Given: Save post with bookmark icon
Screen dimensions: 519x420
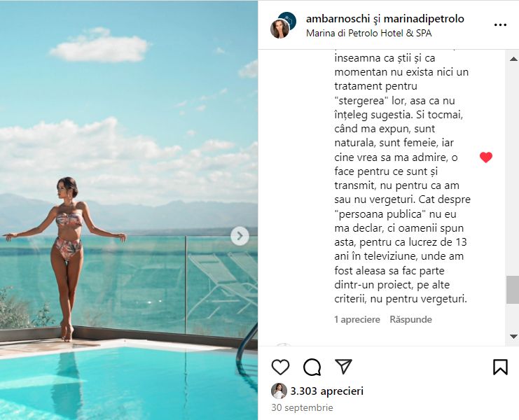Looking at the screenshot, I should [500, 367].
